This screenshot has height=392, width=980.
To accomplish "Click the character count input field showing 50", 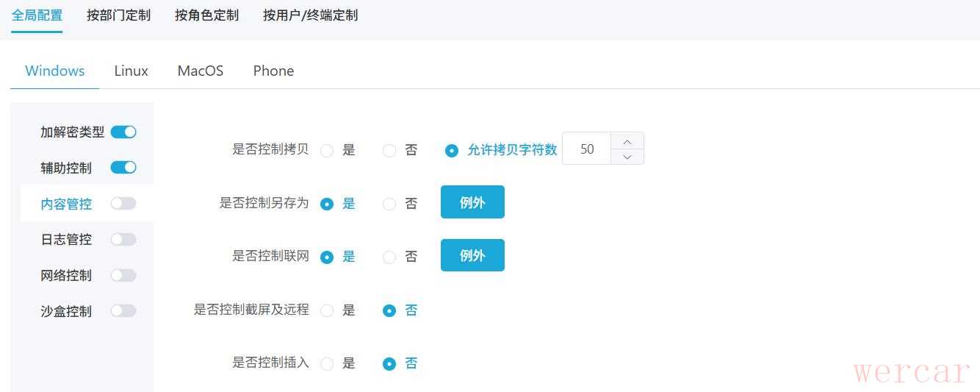I will pyautogui.click(x=587, y=149).
